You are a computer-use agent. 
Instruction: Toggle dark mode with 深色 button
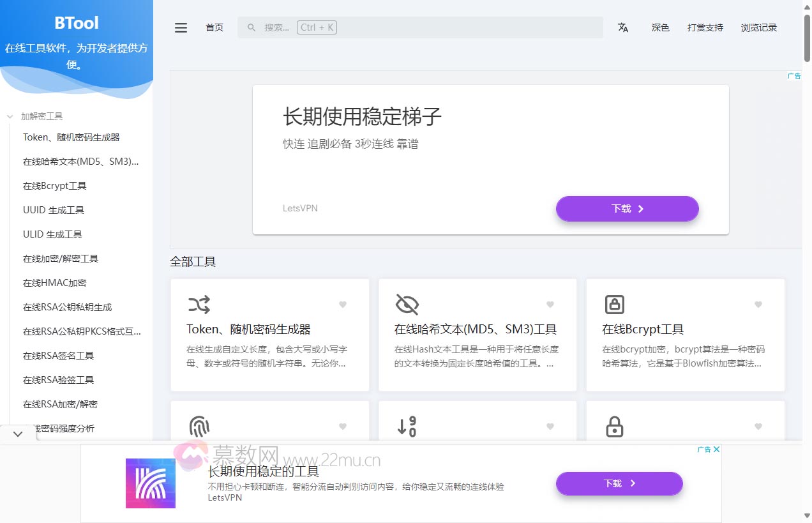pyautogui.click(x=660, y=27)
